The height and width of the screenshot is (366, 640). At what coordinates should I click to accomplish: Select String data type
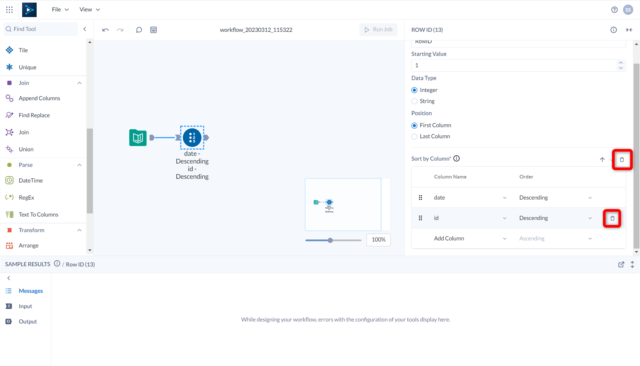point(414,101)
